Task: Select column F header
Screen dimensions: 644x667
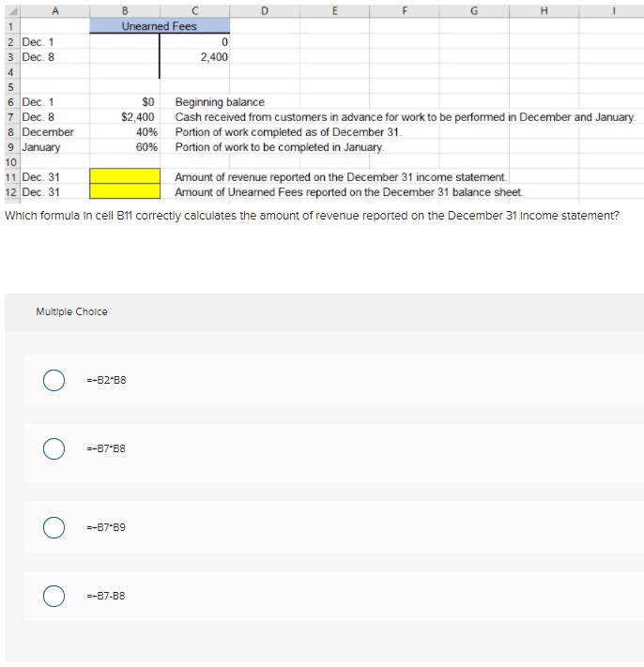Action: [x=404, y=10]
